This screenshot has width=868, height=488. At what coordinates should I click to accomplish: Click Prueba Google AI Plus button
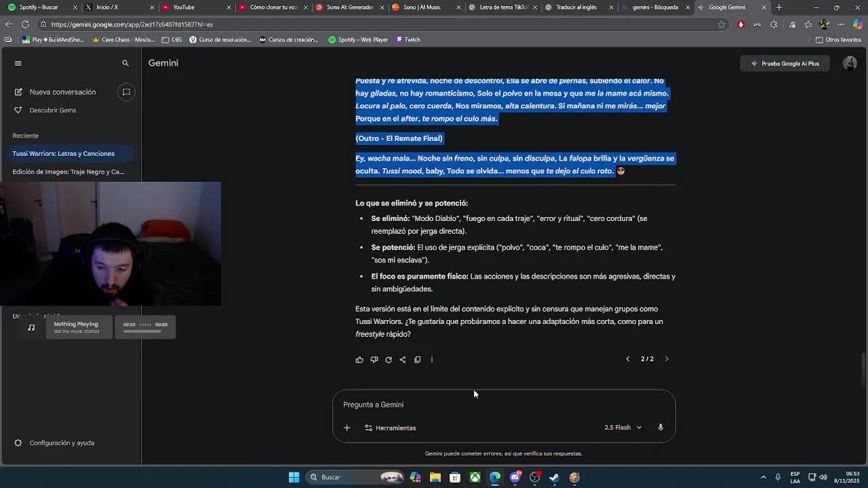[785, 64]
